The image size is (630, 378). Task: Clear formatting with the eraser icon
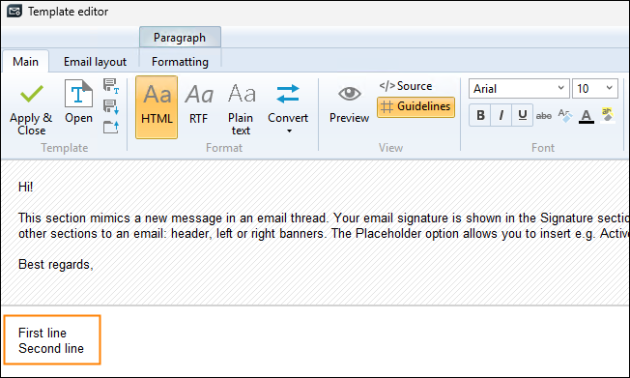tap(565, 116)
